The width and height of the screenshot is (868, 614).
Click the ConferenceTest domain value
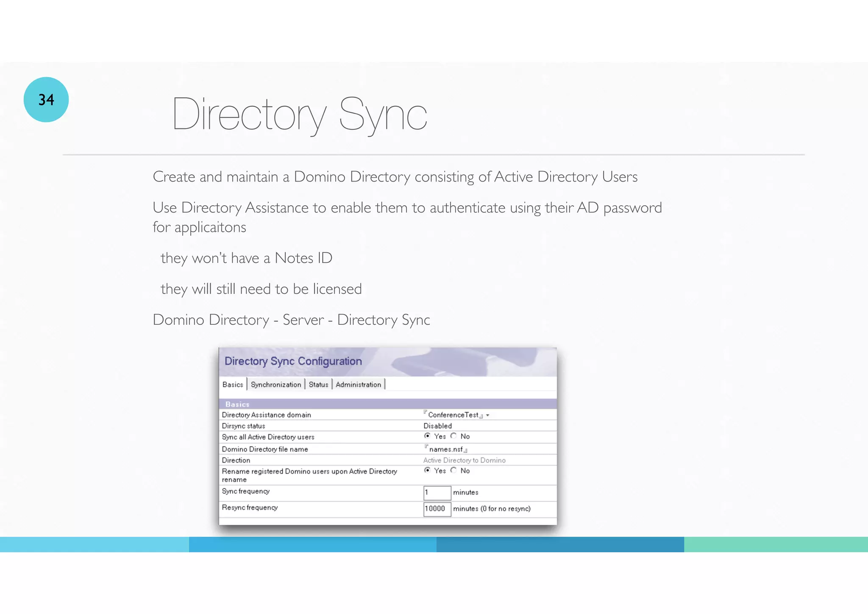point(453,415)
